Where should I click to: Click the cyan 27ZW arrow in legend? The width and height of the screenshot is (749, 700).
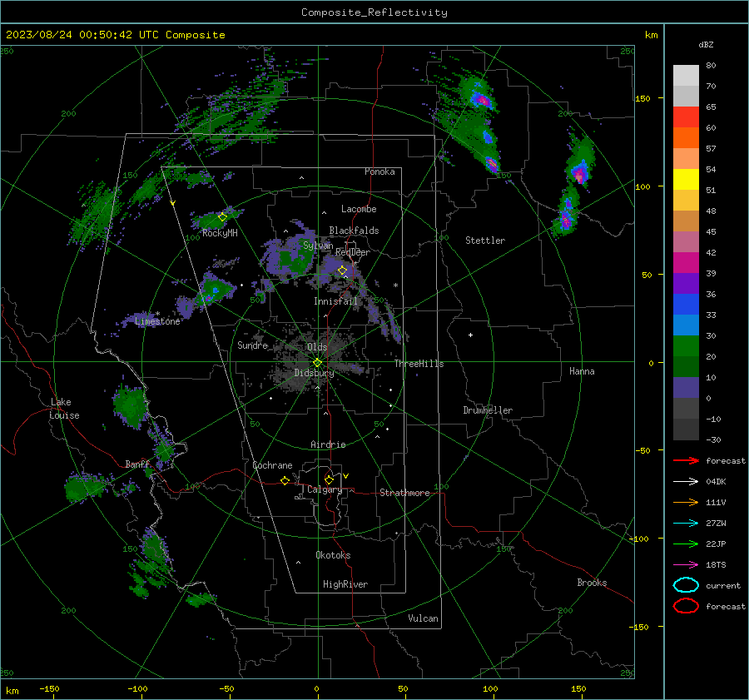click(x=686, y=524)
